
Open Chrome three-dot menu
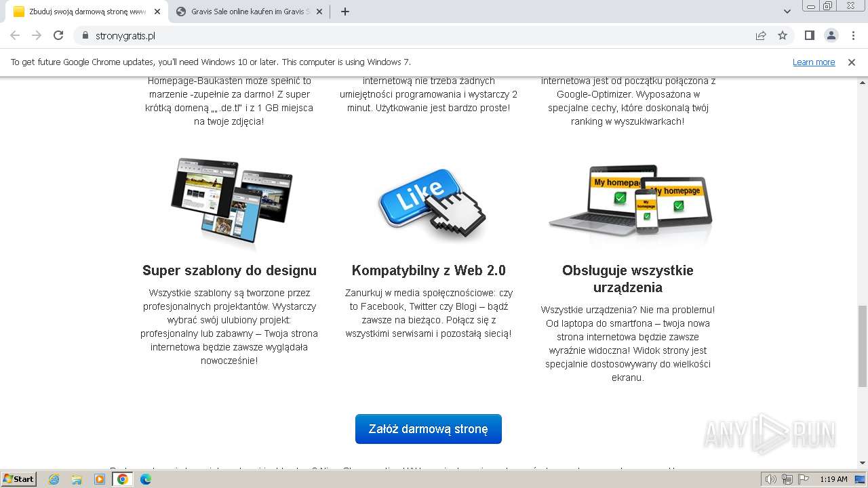[853, 35]
